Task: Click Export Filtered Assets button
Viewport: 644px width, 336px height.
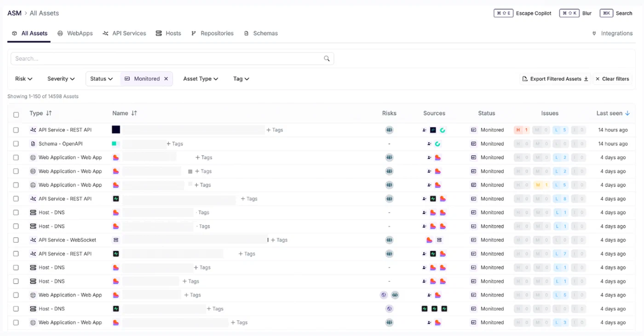Action: pos(555,79)
